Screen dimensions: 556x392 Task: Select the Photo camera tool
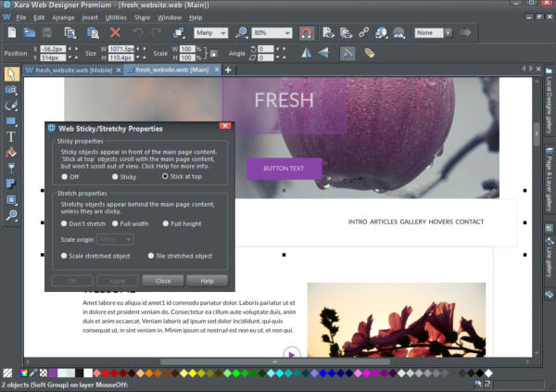click(x=11, y=90)
